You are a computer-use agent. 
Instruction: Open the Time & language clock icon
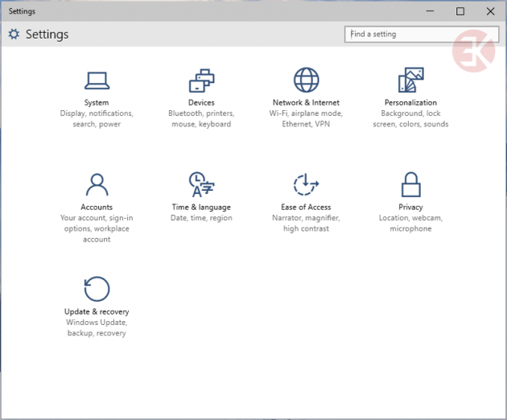(x=201, y=184)
